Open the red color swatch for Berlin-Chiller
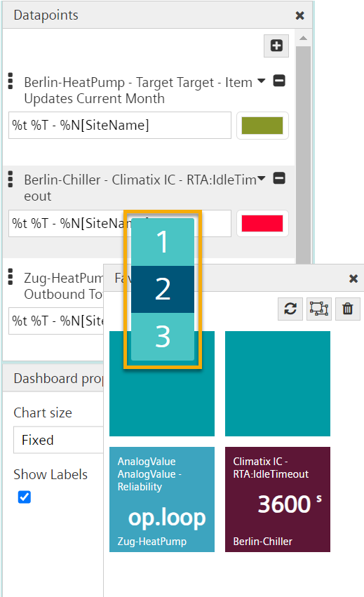The height and width of the screenshot is (597, 364). click(262, 224)
